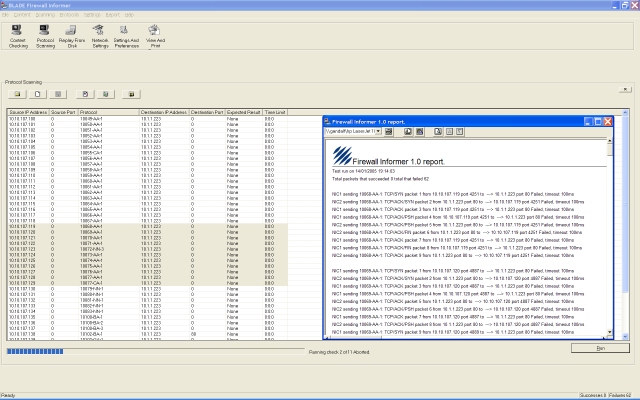Open the printer selection dropdown in report
Viewport: 640px width, 400px height.
coord(378,131)
